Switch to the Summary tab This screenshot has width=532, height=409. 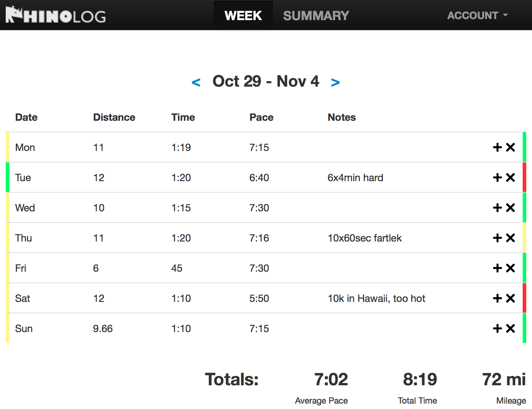(316, 15)
